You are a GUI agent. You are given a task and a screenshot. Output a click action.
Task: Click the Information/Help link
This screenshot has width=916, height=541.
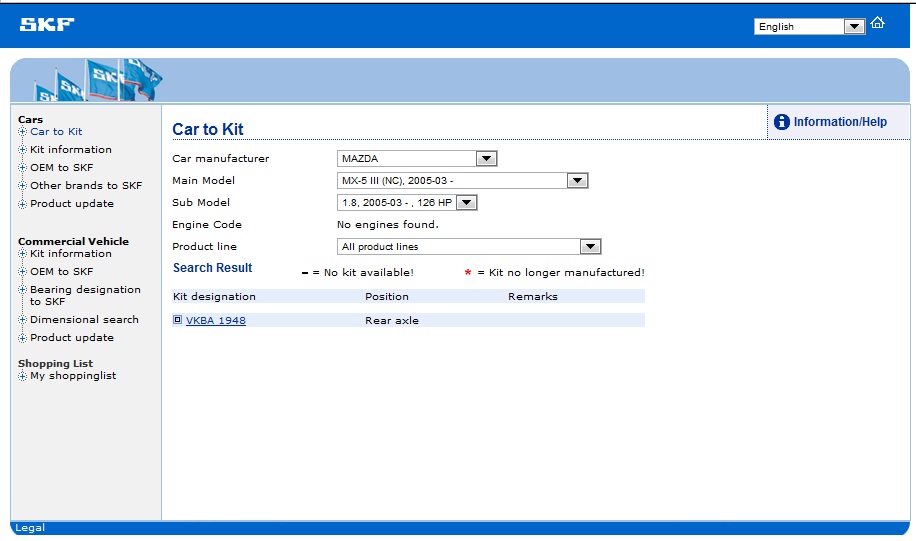coord(839,122)
